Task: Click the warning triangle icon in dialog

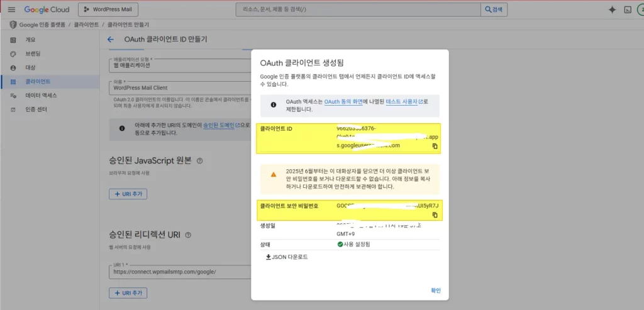Action: pyautogui.click(x=274, y=174)
